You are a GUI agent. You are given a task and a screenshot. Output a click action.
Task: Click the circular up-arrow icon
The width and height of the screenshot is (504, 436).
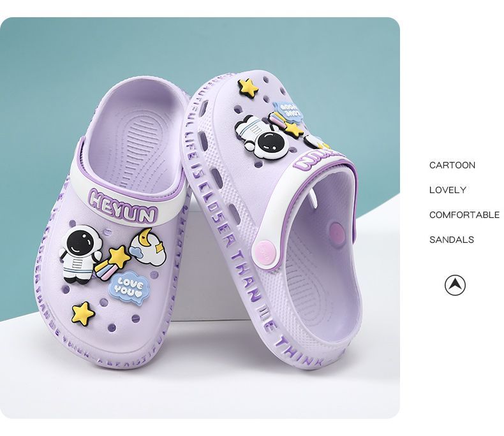[x=455, y=285]
